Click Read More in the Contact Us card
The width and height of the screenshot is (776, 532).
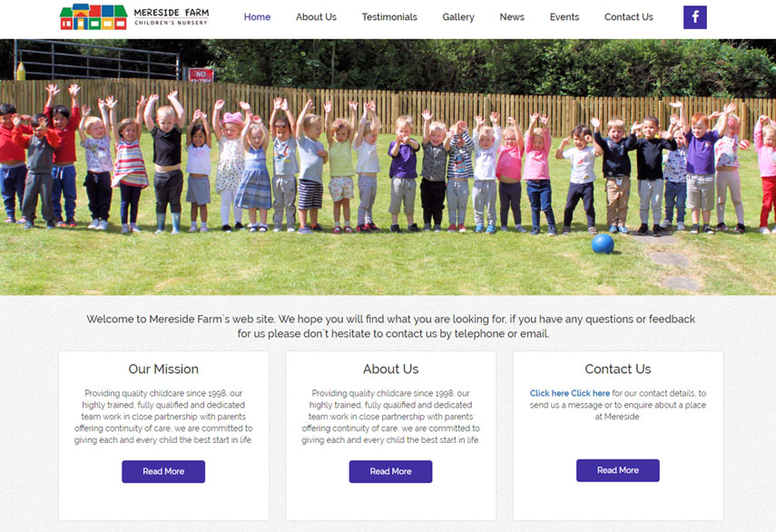(x=618, y=470)
